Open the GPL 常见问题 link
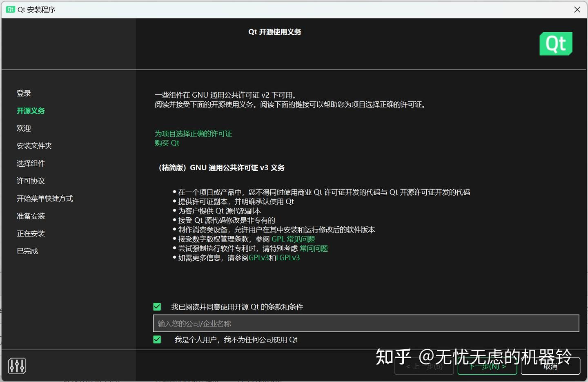The image size is (588, 382). (293, 239)
